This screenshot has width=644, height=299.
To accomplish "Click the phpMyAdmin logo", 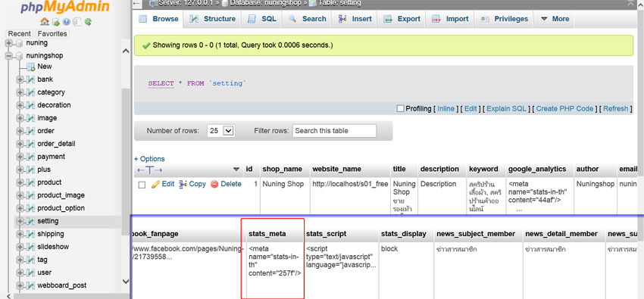I will (65, 7).
